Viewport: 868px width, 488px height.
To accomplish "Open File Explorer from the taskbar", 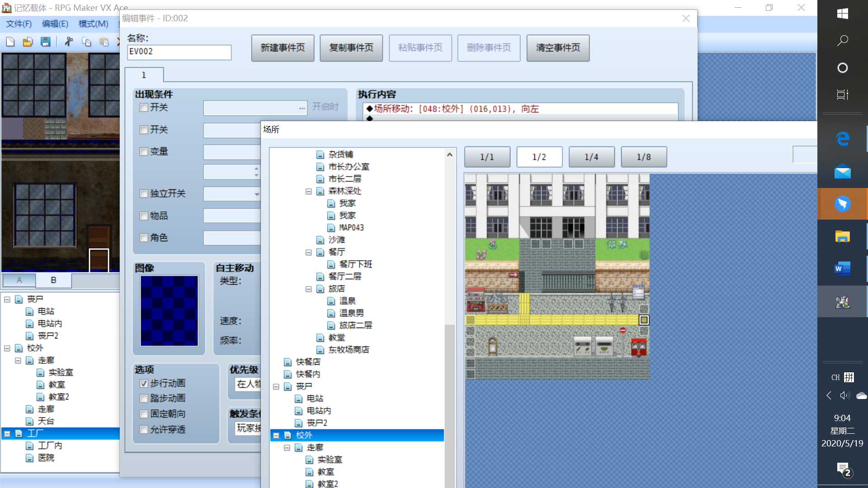I will click(x=842, y=236).
